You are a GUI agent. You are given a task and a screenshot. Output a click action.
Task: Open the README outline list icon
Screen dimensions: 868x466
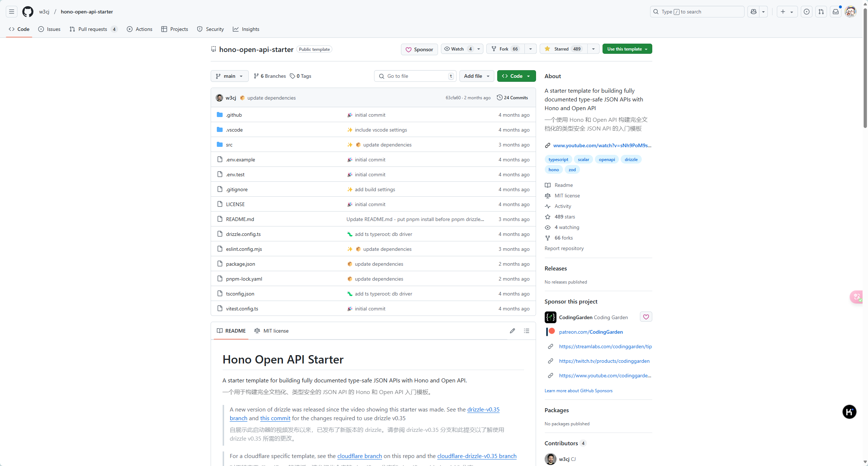pos(526,331)
